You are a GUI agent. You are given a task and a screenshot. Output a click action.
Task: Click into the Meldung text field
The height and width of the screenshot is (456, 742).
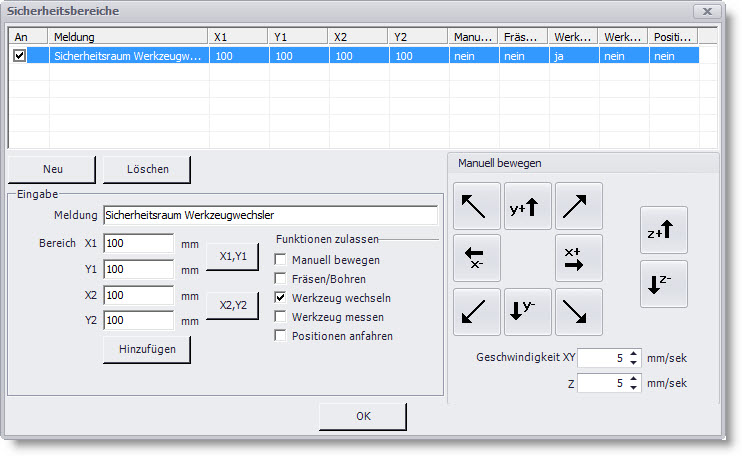(270, 215)
